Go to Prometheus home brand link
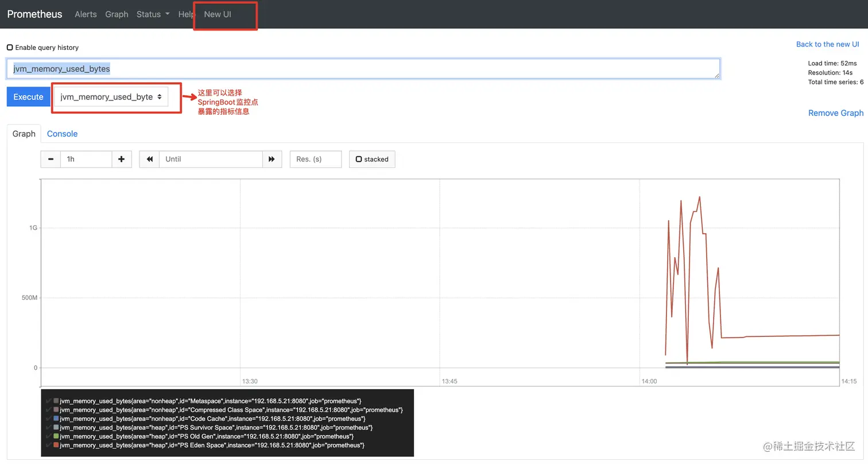Image resolution: width=868 pixels, height=465 pixels. (34, 14)
